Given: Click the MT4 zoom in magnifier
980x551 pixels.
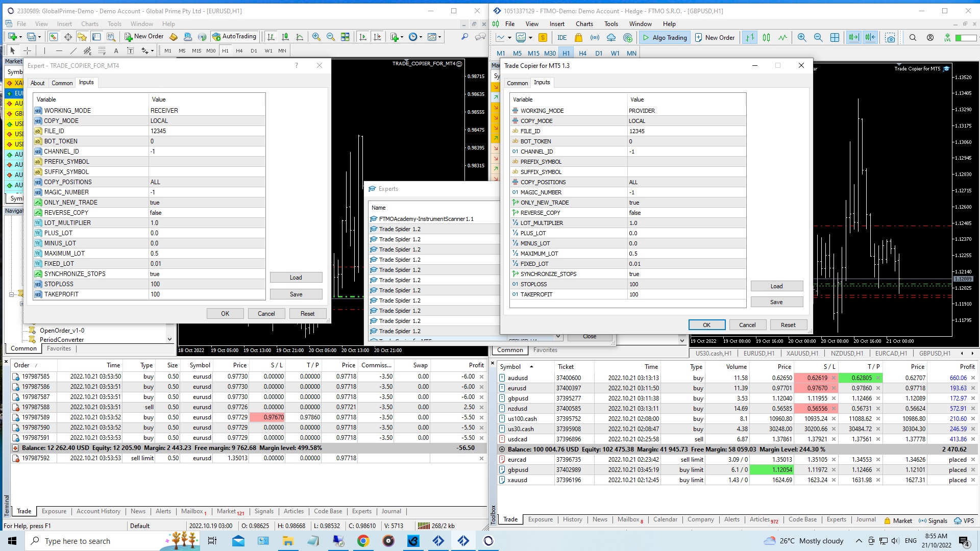Looking at the screenshot, I should (316, 37).
